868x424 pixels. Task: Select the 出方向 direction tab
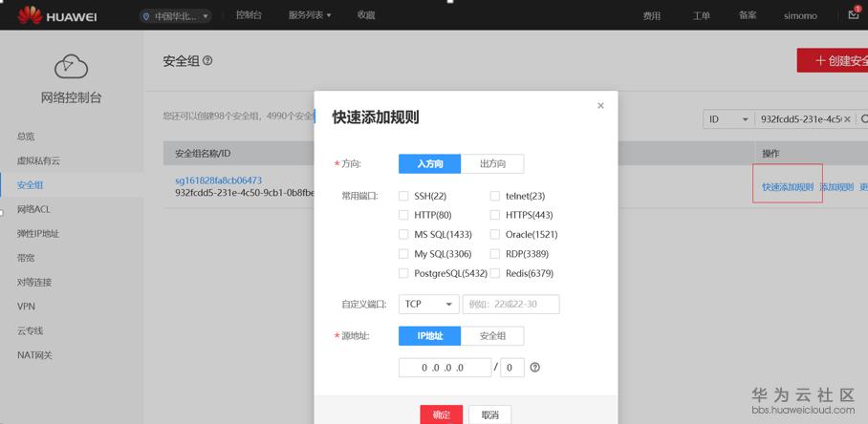(x=492, y=163)
